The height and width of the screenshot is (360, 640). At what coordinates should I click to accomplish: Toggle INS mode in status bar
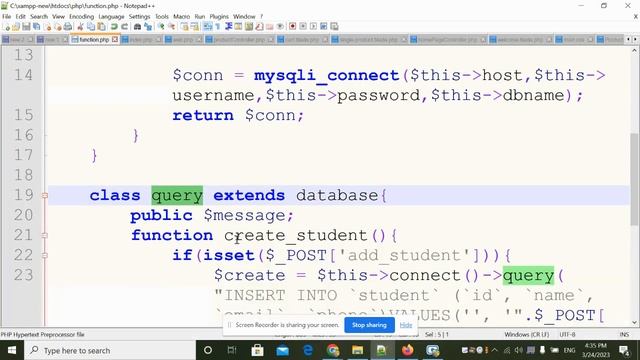[624, 334]
